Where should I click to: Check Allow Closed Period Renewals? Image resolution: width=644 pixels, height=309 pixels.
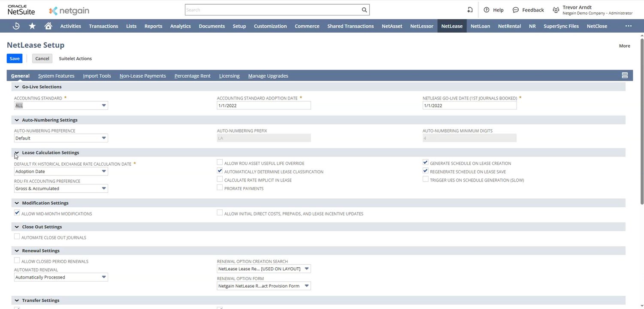(x=17, y=261)
